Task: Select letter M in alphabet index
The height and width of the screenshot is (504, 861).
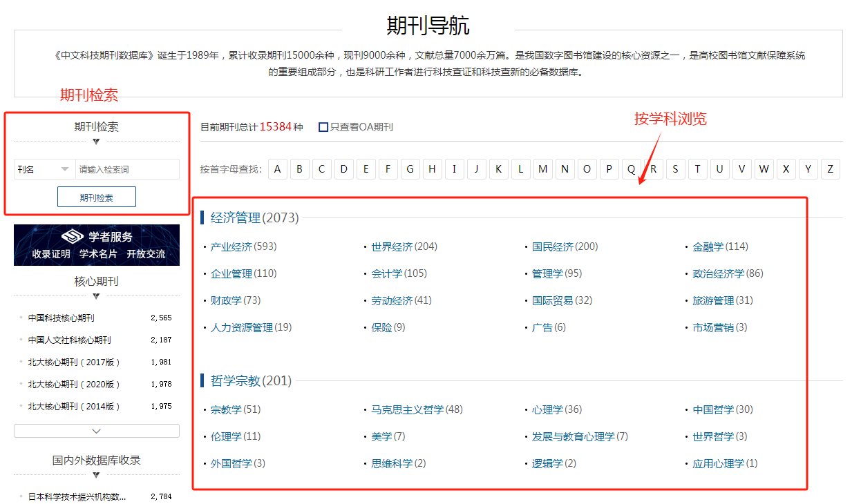Action: tap(543, 169)
